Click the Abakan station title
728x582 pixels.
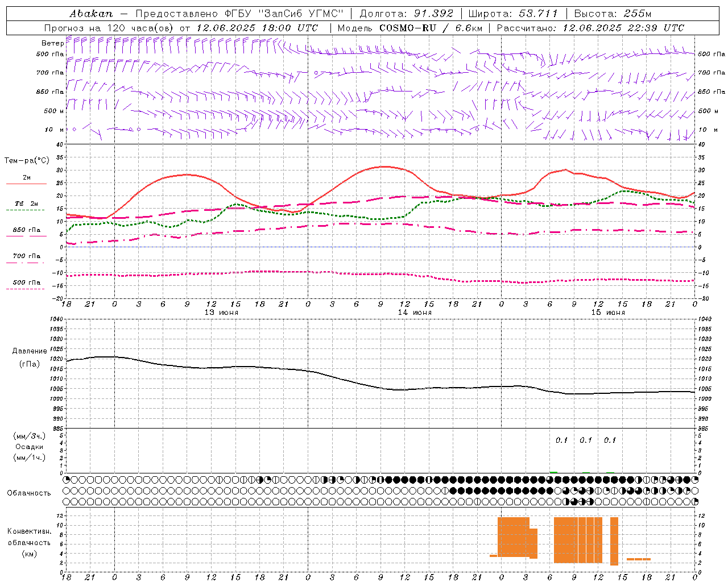(x=91, y=14)
